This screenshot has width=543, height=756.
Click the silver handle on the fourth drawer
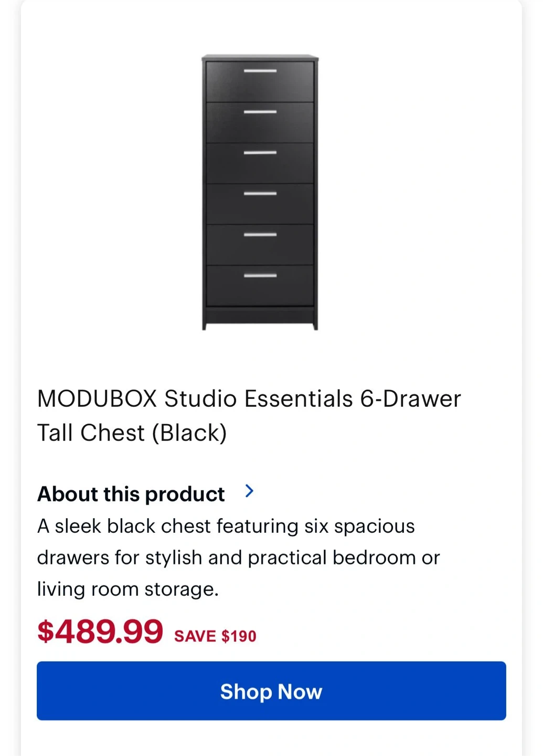click(260, 194)
